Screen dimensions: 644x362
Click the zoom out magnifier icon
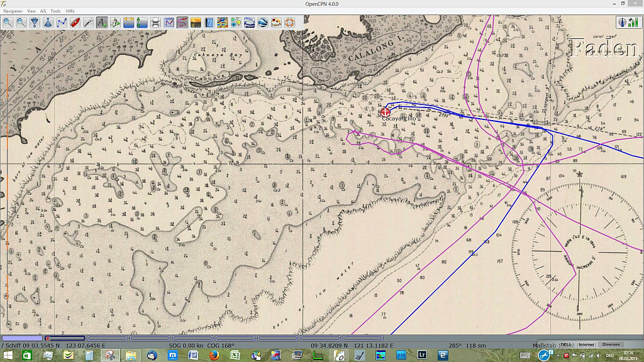coord(21,23)
